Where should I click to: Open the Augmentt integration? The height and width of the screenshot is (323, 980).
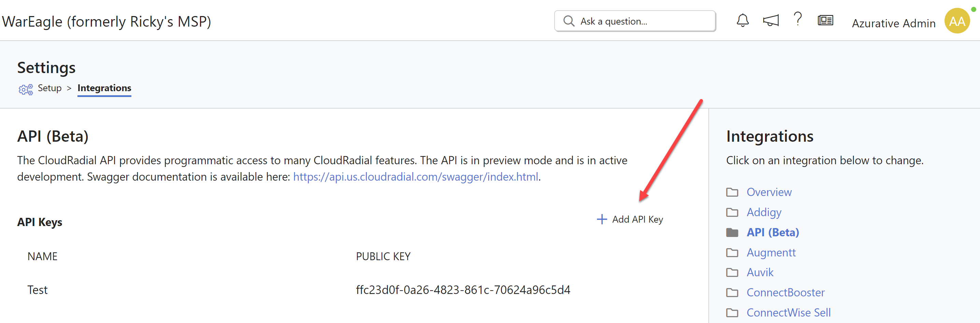[x=771, y=253]
